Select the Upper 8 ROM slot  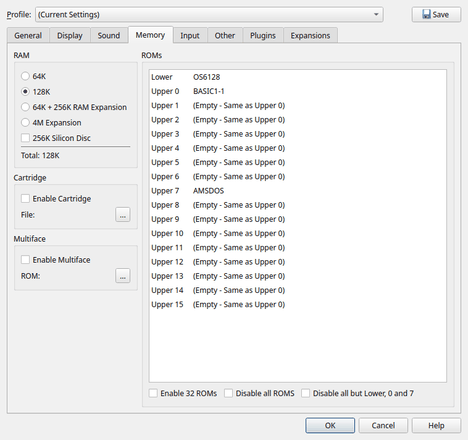click(x=297, y=205)
